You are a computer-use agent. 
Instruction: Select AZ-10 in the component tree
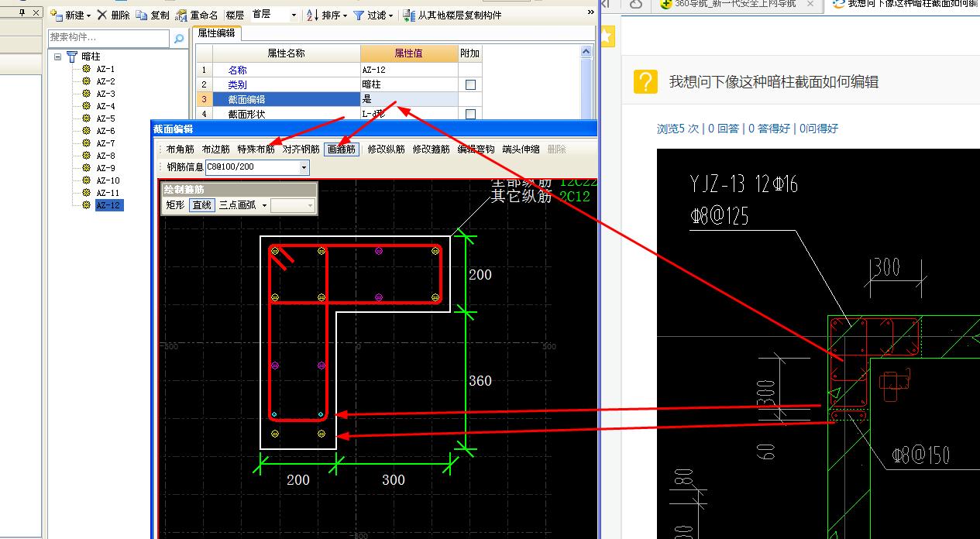pyautogui.click(x=108, y=180)
